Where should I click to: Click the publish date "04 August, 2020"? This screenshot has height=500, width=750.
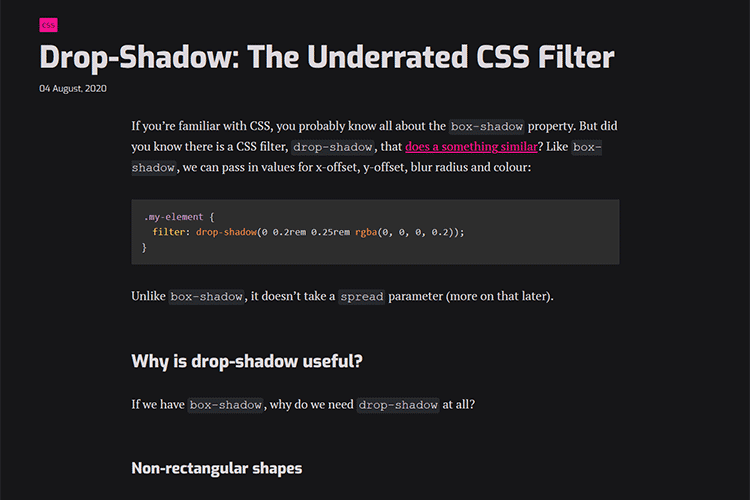(x=73, y=88)
